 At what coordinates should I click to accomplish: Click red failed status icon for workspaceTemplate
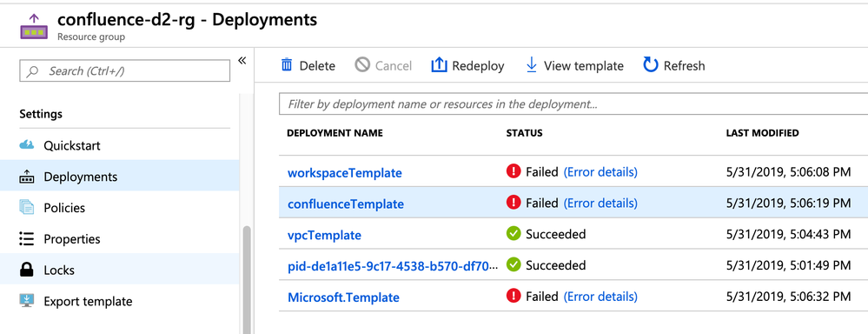coord(514,171)
